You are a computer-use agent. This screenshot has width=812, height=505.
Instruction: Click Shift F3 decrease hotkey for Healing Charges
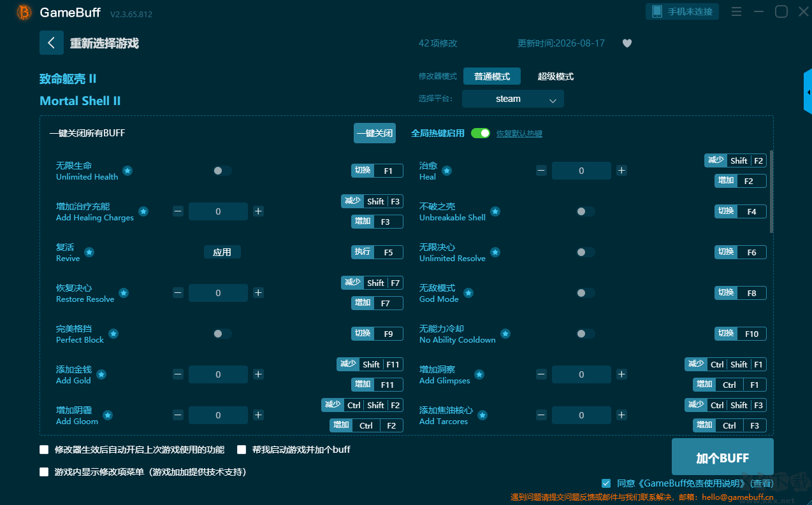(372, 201)
